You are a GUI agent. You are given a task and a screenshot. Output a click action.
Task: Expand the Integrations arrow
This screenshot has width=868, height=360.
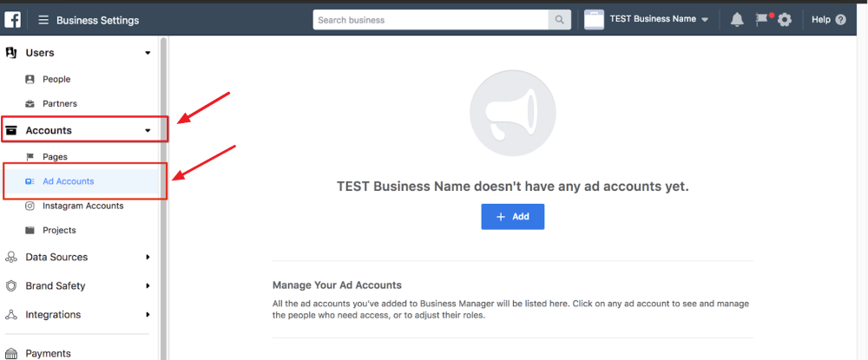(x=148, y=315)
